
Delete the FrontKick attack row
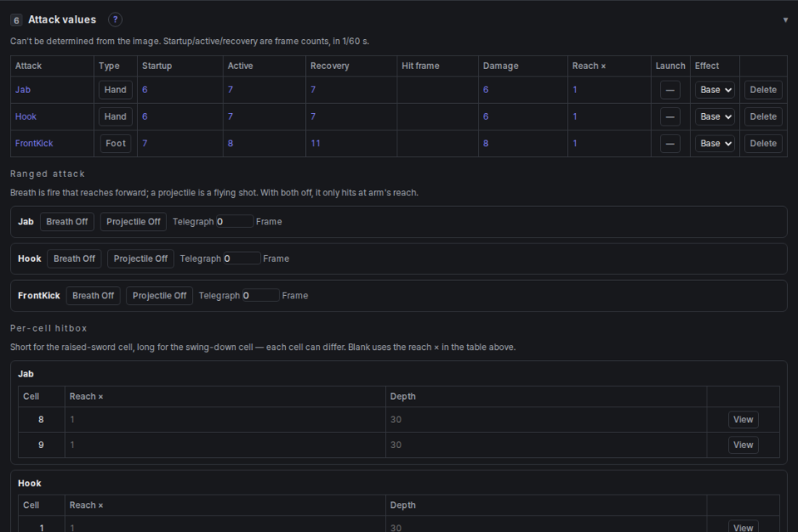click(x=763, y=144)
